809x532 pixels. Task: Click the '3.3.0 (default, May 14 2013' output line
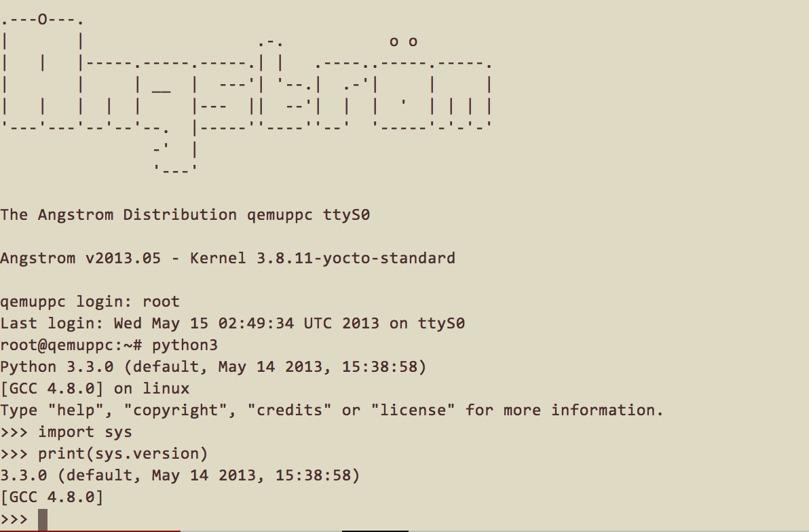pos(180,475)
